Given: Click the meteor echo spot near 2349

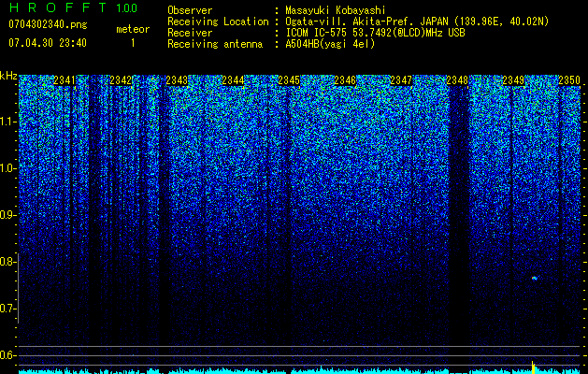Looking at the screenshot, I should tap(535, 278).
